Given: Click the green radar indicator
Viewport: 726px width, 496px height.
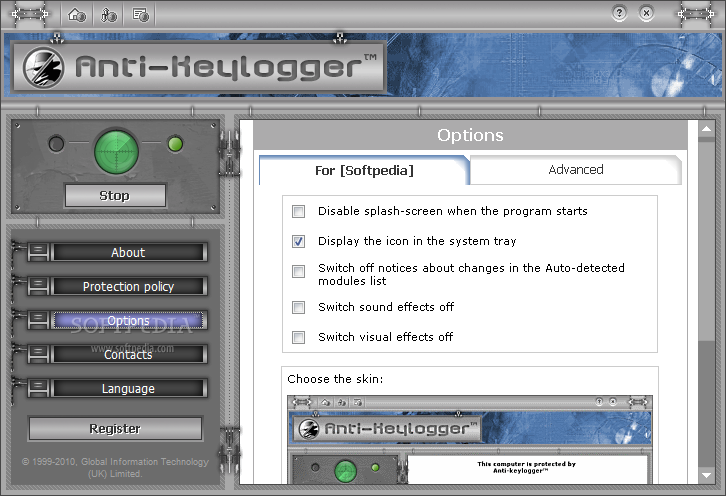Looking at the screenshot, I should click(x=116, y=151).
